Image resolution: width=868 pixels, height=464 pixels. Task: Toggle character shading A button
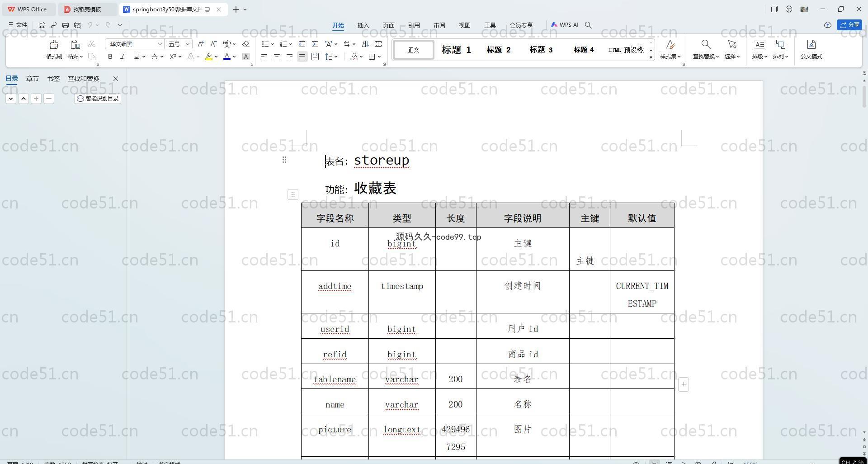[246, 57]
